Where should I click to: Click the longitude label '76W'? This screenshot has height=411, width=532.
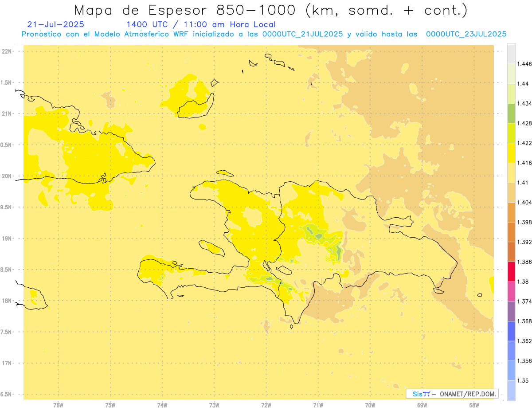point(58,405)
